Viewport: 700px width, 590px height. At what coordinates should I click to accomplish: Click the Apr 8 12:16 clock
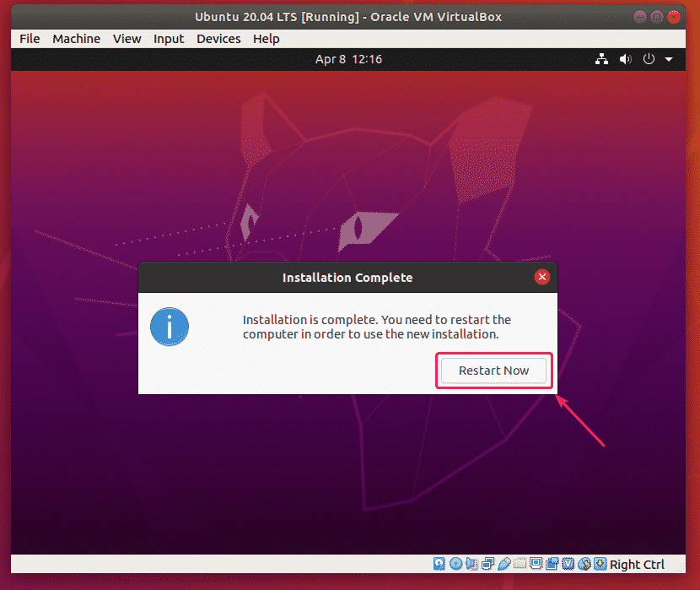(x=348, y=59)
